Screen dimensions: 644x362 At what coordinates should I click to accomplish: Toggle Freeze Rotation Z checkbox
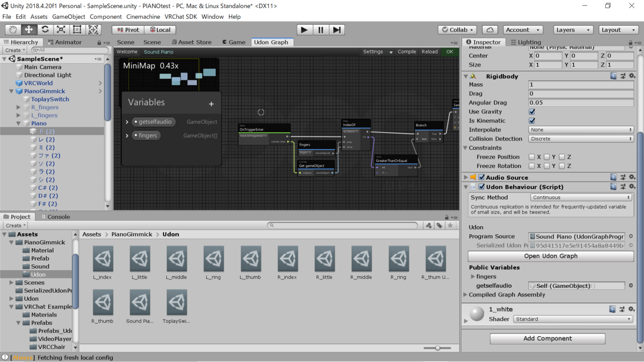561,166
